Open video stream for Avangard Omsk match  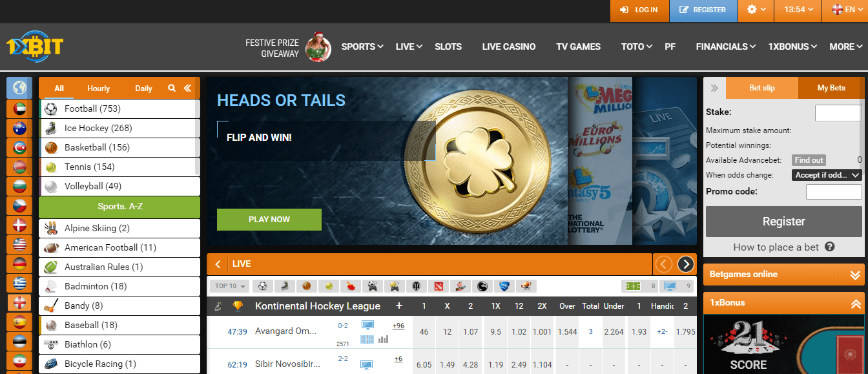coord(367,325)
